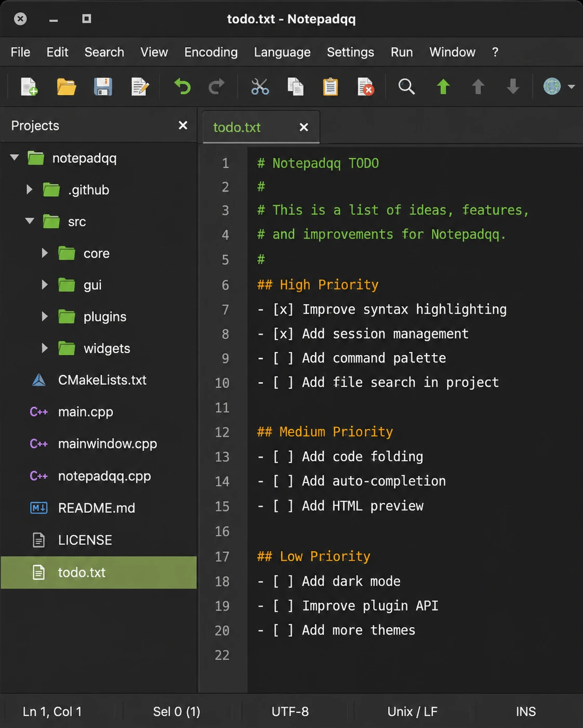Click the INS insert mode indicator

(526, 711)
